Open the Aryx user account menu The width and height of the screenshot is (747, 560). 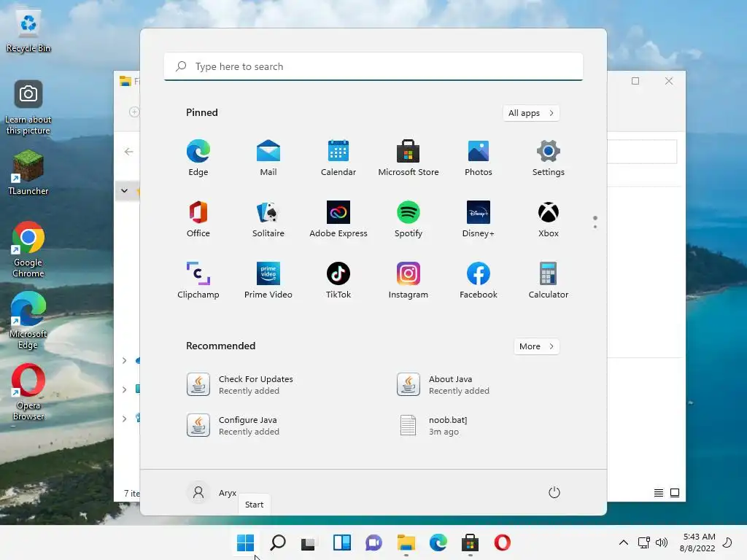click(x=212, y=492)
